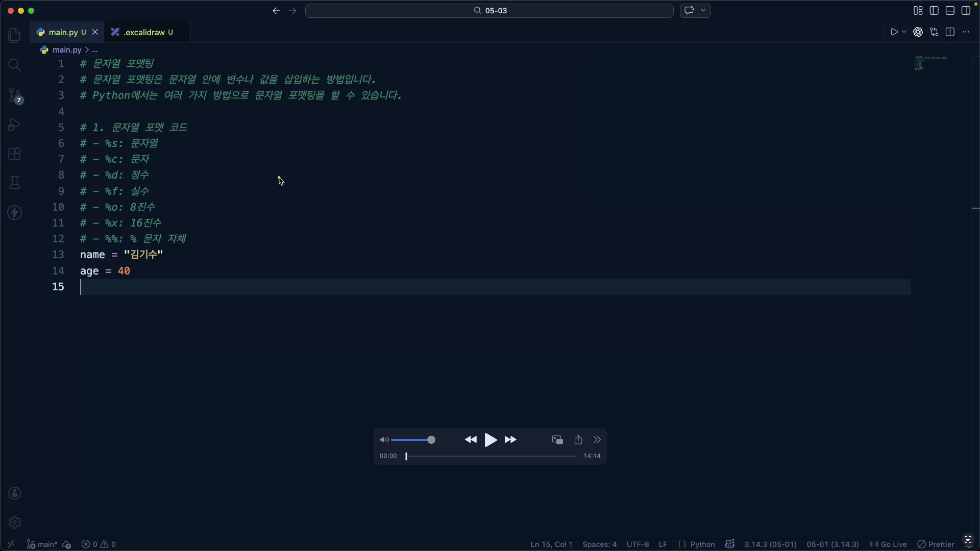The width and height of the screenshot is (980, 551).
Task: Select the Python language mode in status bar
Action: coord(703,544)
